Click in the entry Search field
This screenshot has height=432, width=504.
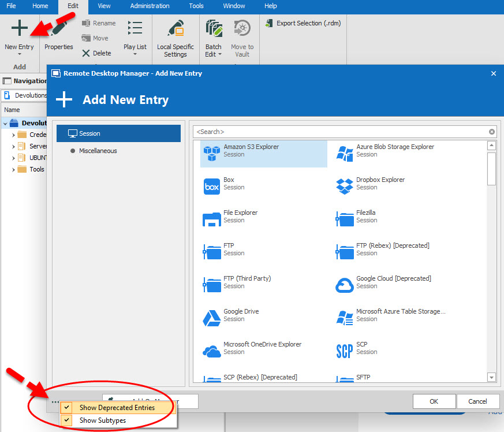[341, 132]
